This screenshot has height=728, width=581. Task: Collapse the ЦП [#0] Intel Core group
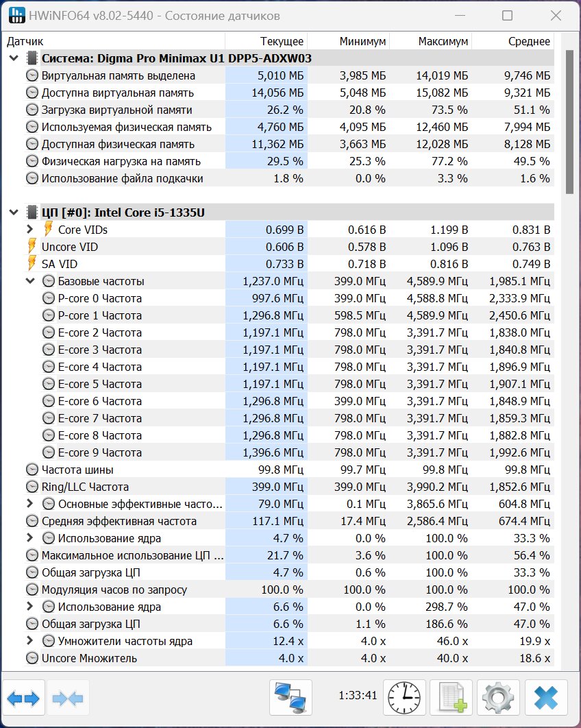(14, 213)
